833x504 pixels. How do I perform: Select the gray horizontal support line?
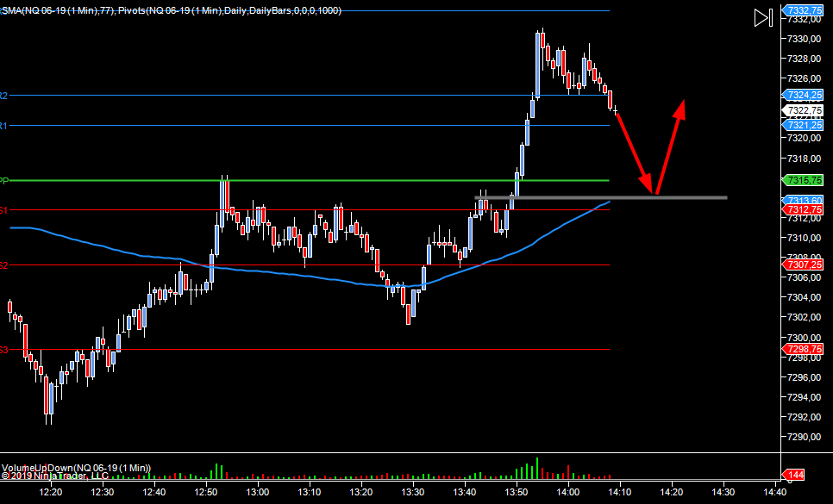pyautogui.click(x=604, y=198)
